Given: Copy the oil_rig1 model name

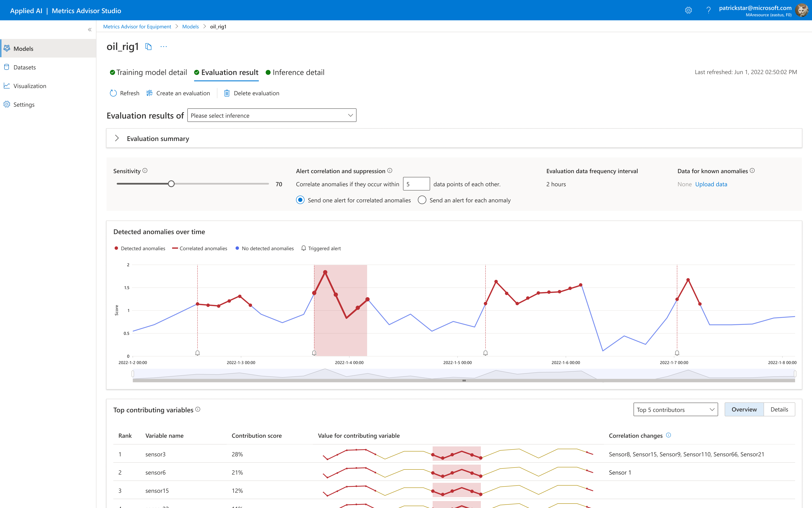Looking at the screenshot, I should (148, 47).
